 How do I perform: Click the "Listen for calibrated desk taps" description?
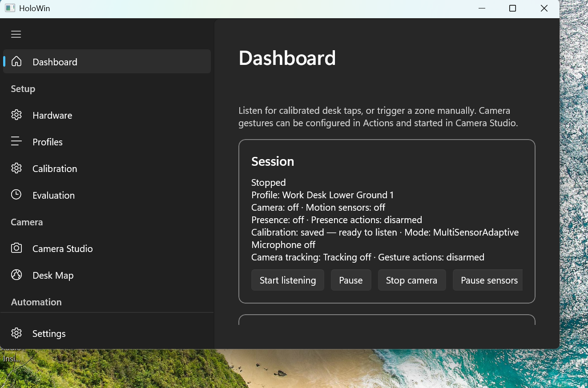tap(379, 117)
